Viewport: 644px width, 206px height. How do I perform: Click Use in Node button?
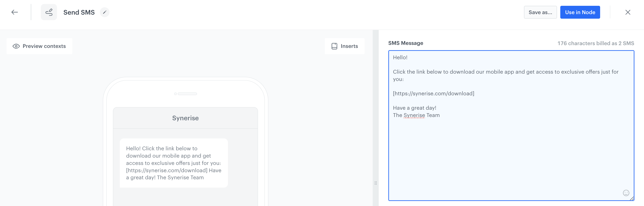580,12
